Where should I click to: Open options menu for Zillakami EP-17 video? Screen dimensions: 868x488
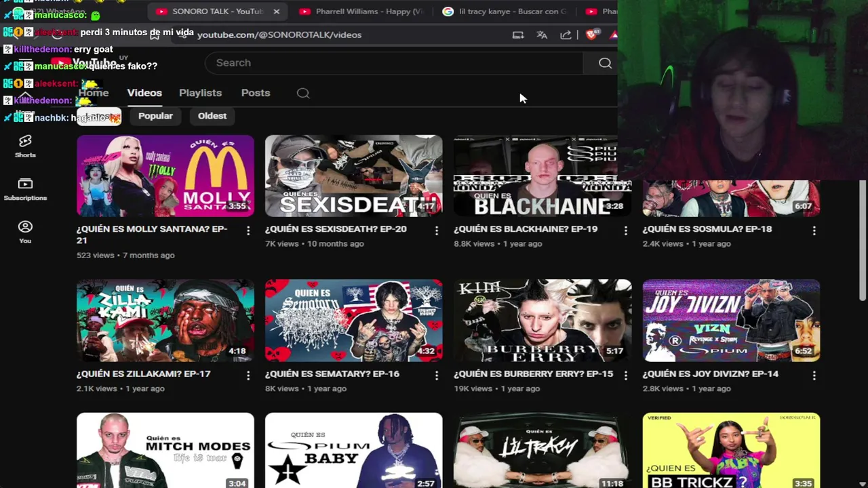pos(248,375)
